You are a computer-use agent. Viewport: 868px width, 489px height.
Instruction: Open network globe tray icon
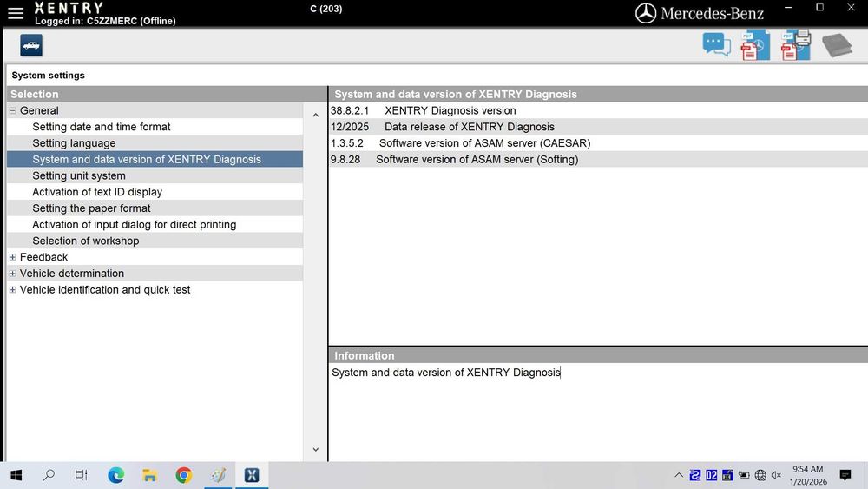760,475
